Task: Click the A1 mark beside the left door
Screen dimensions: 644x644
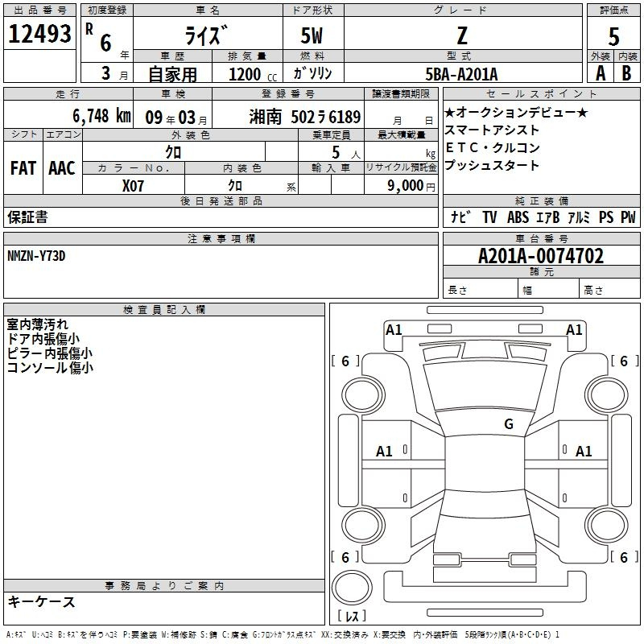Action: (385, 452)
